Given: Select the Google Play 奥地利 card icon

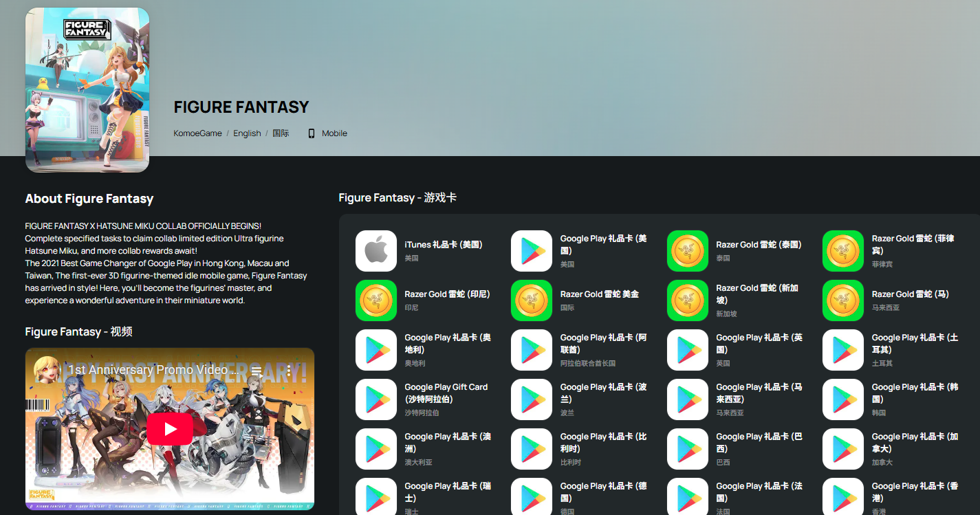Looking at the screenshot, I should 376,350.
